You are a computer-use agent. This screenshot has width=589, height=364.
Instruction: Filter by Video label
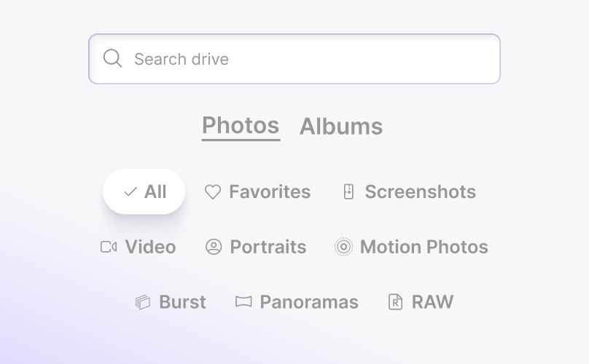coord(150,247)
